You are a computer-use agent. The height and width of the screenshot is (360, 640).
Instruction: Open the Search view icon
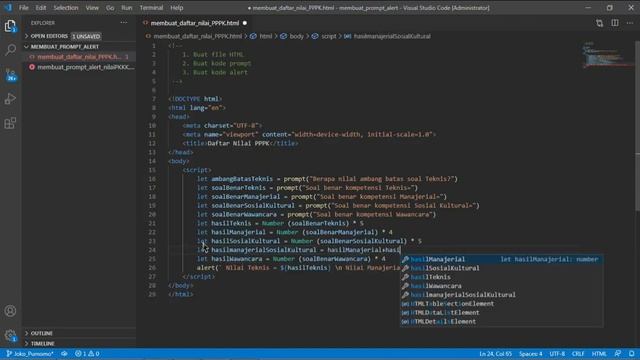[x=10, y=50]
